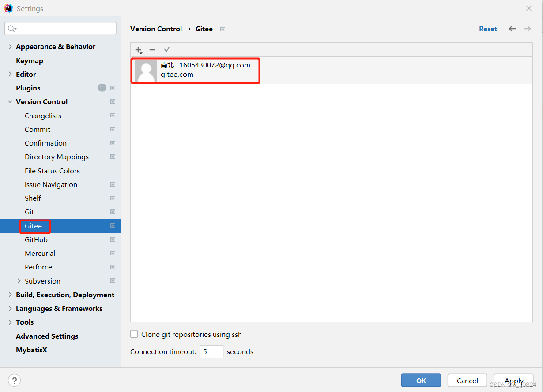
Task: Click the add account plus icon
Action: pos(139,50)
